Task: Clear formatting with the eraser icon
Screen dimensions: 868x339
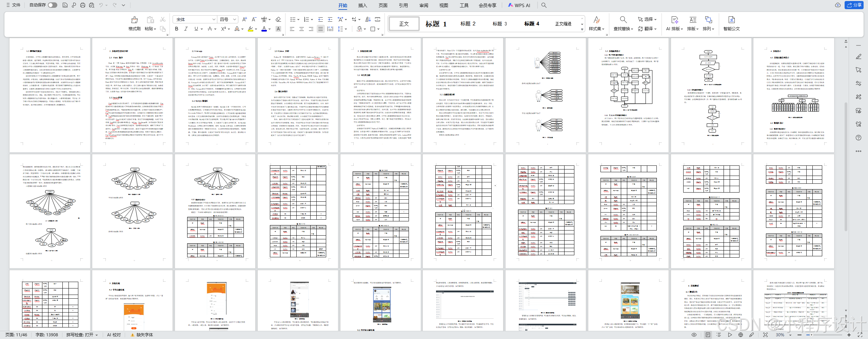Action: pyautogui.click(x=278, y=19)
